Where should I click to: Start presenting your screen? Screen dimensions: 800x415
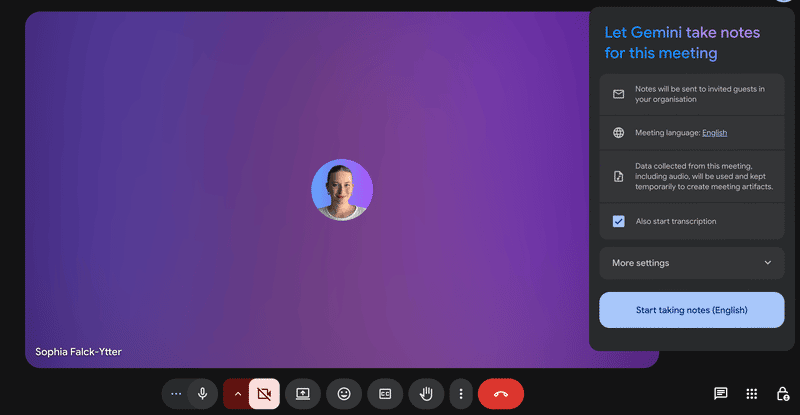click(303, 394)
